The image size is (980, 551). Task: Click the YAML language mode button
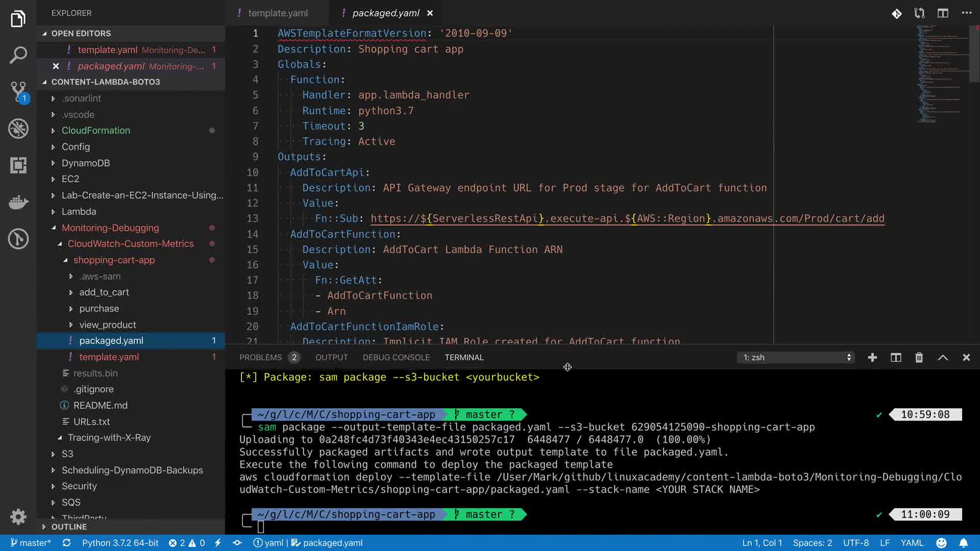tap(912, 543)
